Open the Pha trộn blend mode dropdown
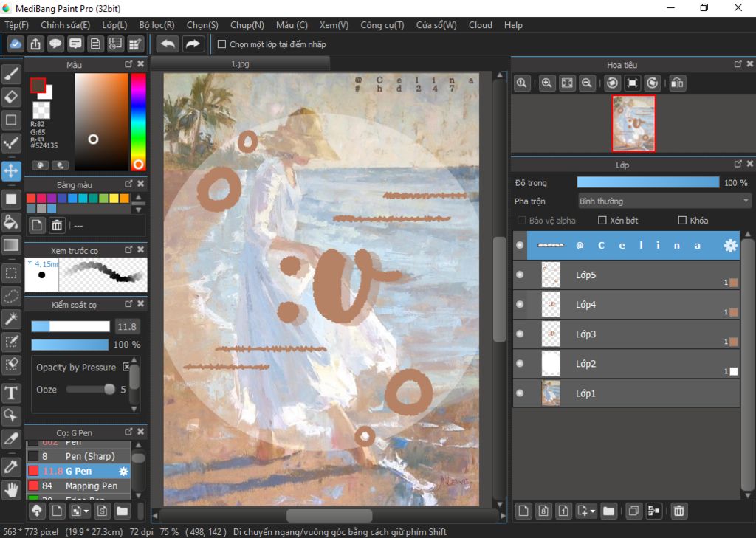This screenshot has width=756, height=538. coord(664,201)
